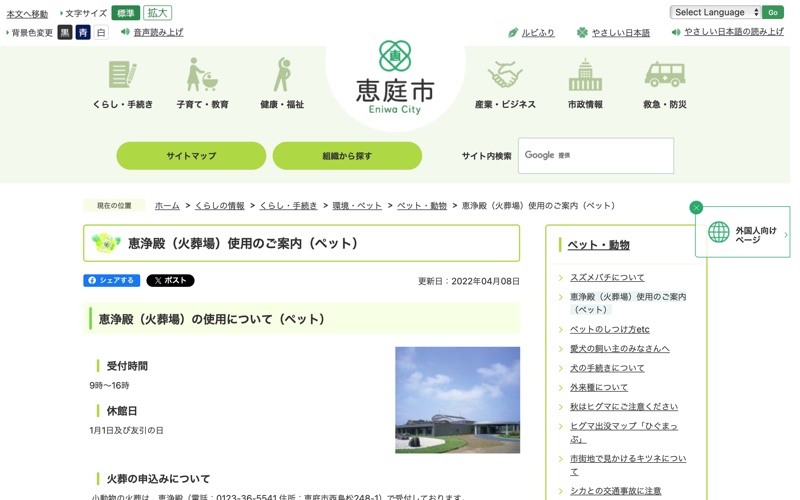The width and height of the screenshot is (800, 500).
Task: Open the 市政情報 building icon
Action: click(585, 74)
